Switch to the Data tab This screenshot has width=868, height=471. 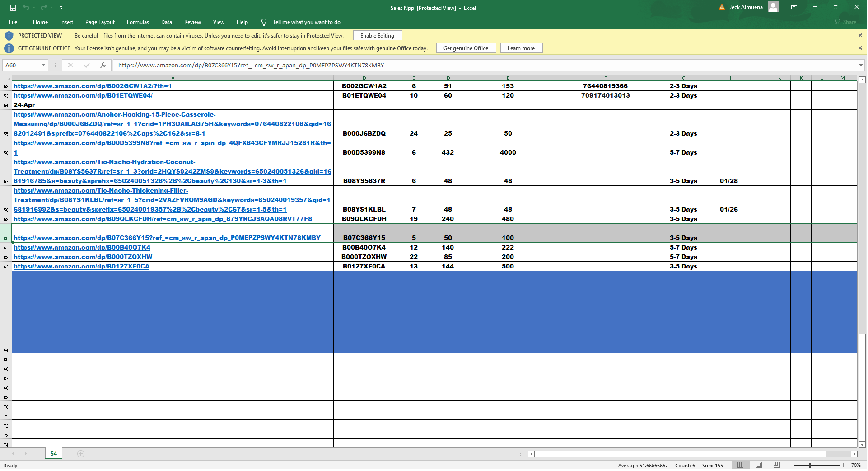click(167, 22)
